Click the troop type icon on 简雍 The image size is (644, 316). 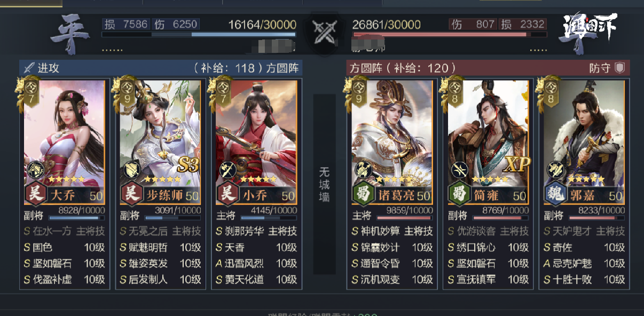(458, 170)
